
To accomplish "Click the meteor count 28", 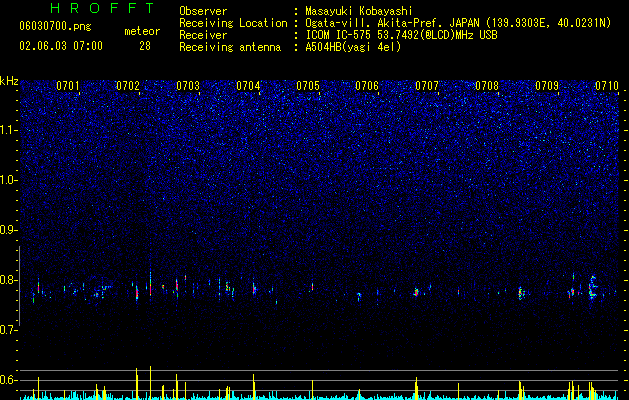I will [x=145, y=46].
